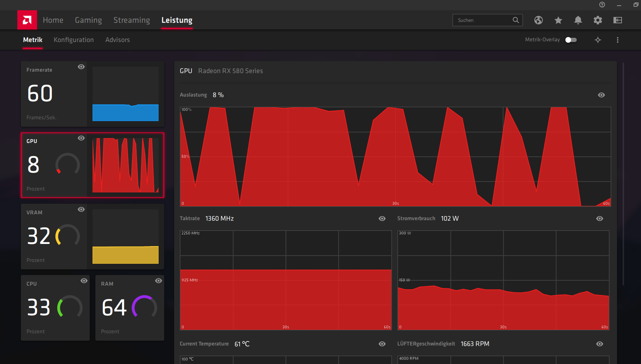Toggle visibility of Auslastung graph
641x364 pixels.
pyautogui.click(x=601, y=95)
